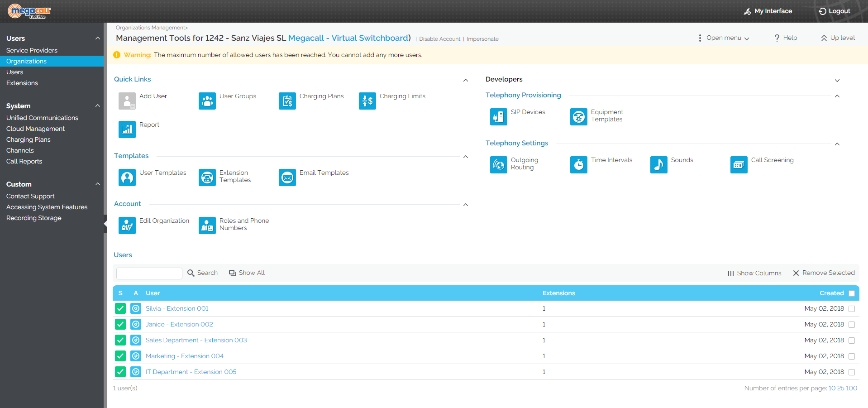Select the User Groups icon
Viewport: 868px width, 408px height.
click(x=207, y=101)
